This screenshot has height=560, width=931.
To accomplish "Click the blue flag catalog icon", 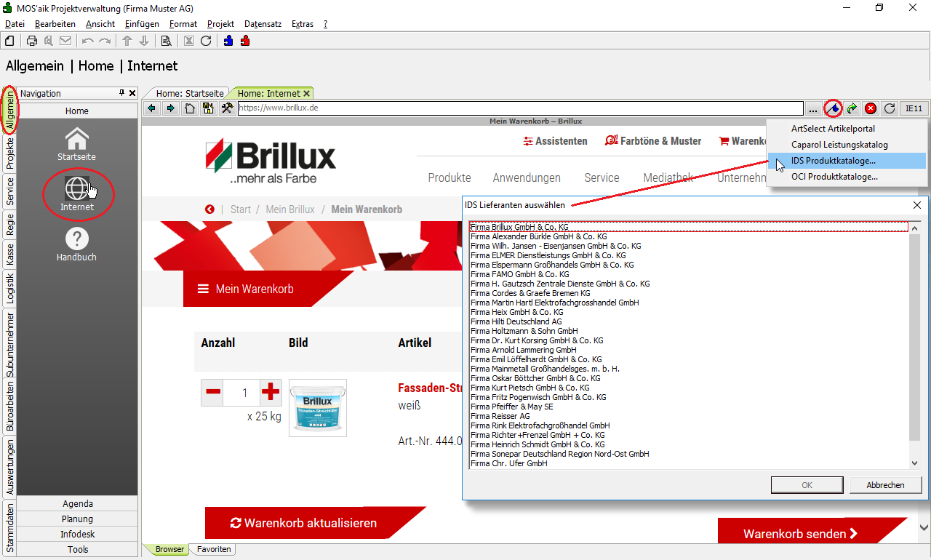I will 833,108.
